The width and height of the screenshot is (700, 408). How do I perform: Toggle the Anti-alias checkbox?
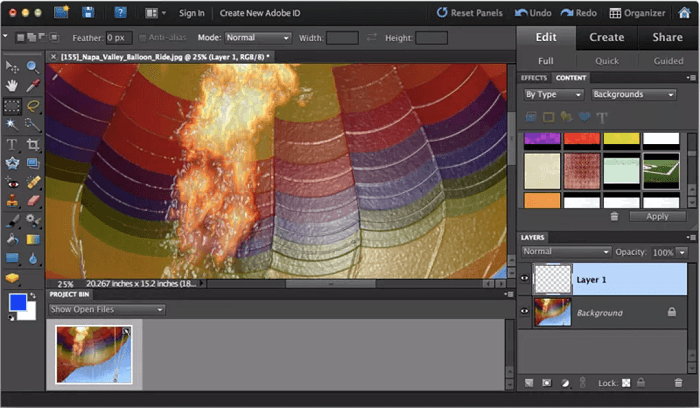142,38
